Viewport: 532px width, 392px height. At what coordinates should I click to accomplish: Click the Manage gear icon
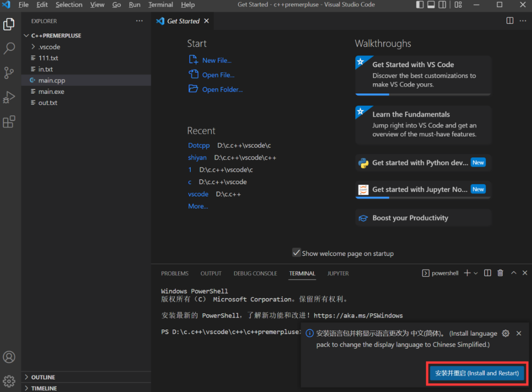coord(9,381)
